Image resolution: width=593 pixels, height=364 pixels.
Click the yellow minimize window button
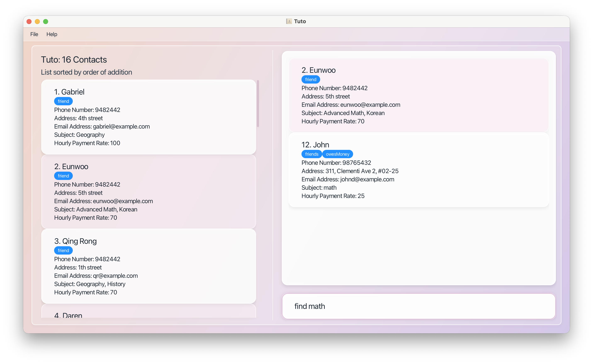pos(37,22)
